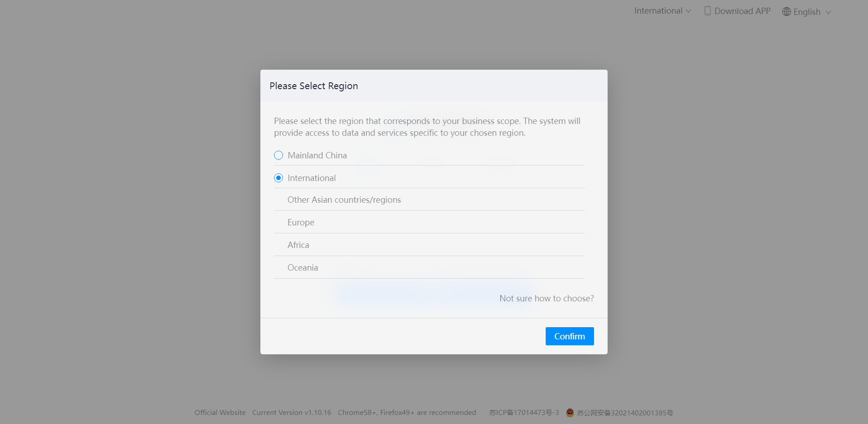Choose Other Asian countries/regions from the list

(x=344, y=200)
